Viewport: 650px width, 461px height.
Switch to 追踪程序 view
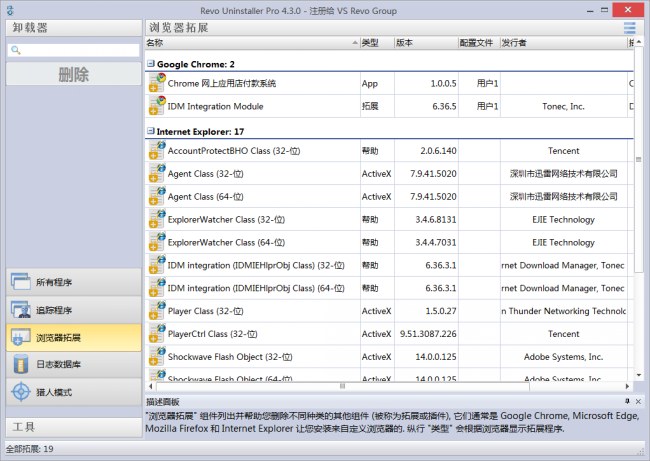74,310
